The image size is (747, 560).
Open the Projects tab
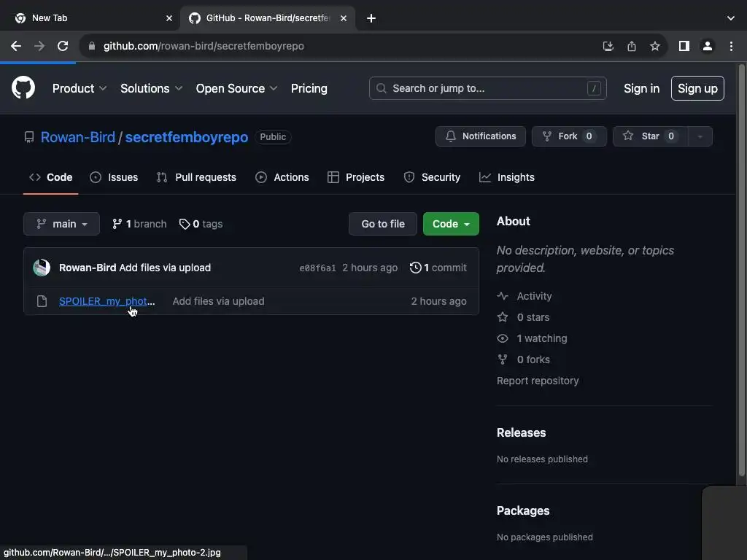pos(356,177)
